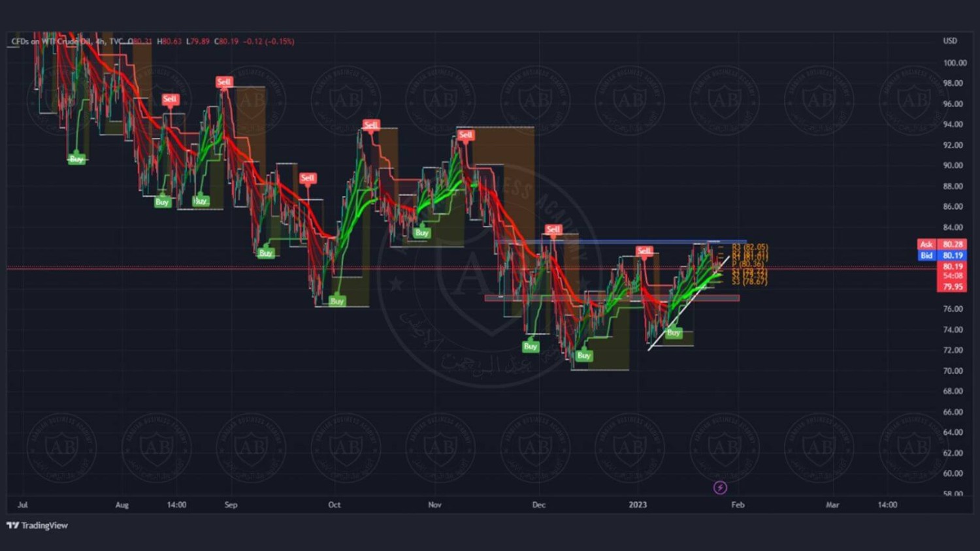Click the USD currency label on the price axis

(x=950, y=40)
